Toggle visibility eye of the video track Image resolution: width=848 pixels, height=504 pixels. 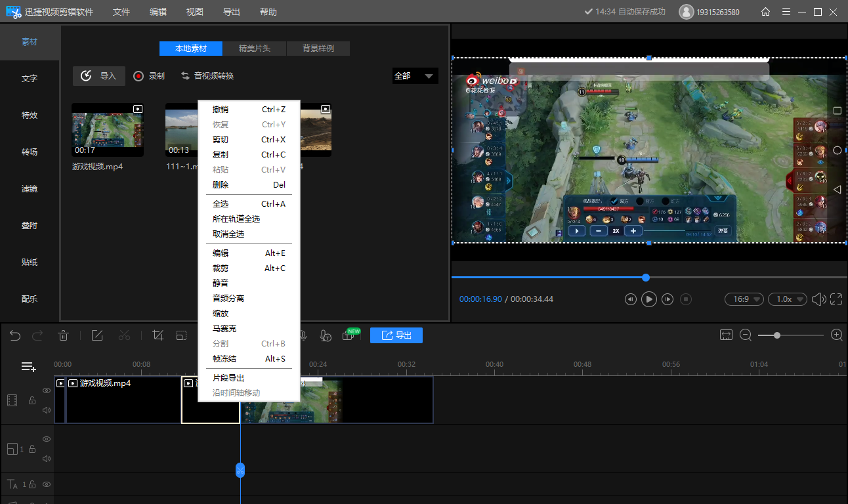pos(47,390)
